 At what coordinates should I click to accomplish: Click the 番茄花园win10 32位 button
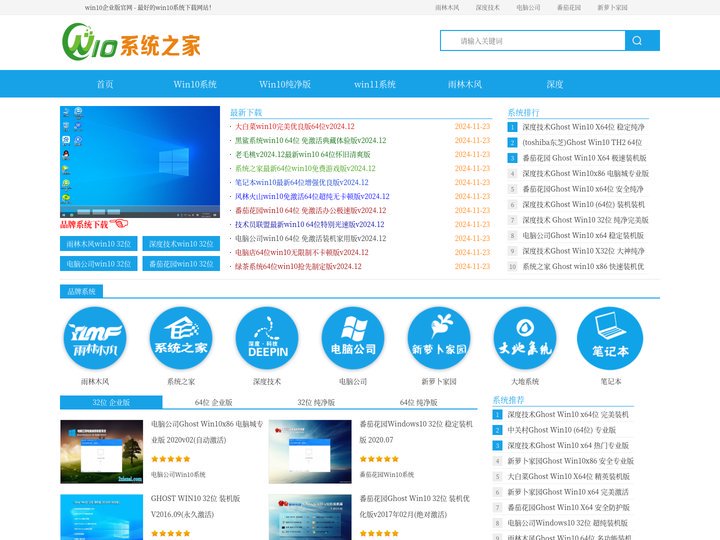(x=181, y=264)
